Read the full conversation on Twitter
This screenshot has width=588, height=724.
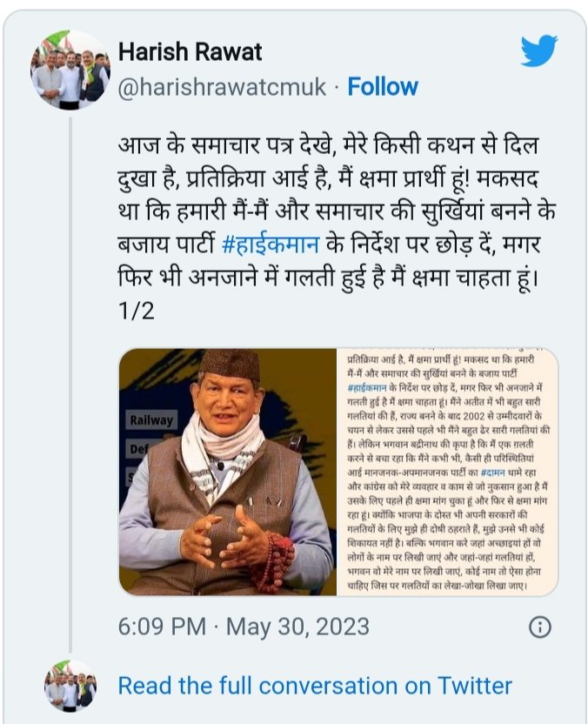coord(315,685)
